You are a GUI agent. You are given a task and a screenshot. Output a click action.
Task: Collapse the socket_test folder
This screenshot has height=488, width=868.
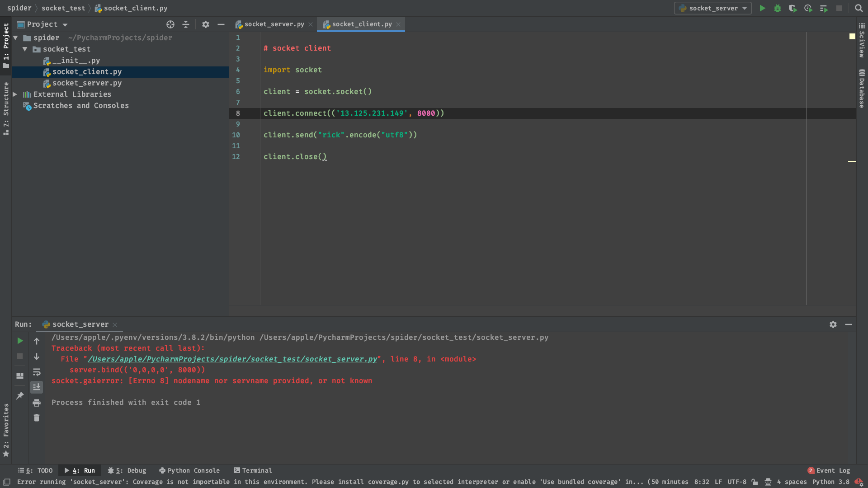[x=25, y=49]
